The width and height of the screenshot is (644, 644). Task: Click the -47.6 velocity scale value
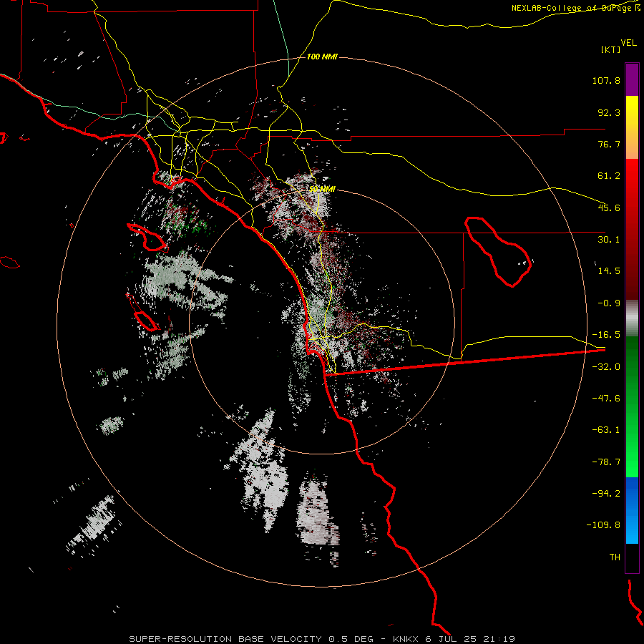click(606, 399)
